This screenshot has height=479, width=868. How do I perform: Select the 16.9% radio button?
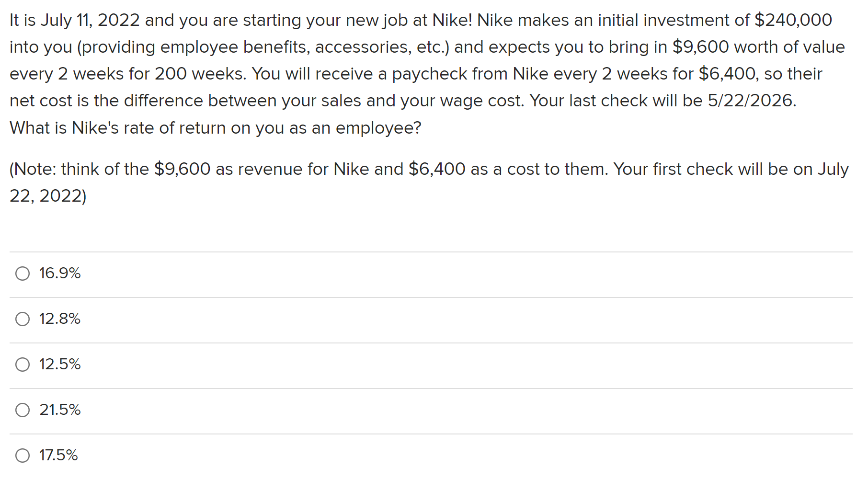pyautogui.click(x=23, y=274)
